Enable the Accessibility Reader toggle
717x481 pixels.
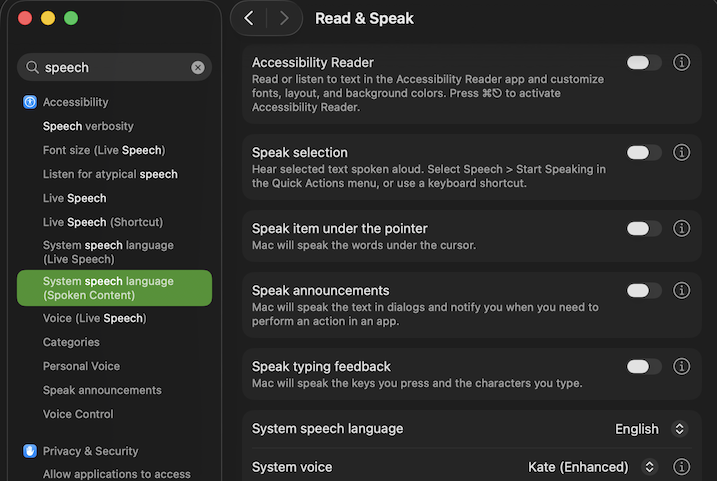[x=644, y=63]
